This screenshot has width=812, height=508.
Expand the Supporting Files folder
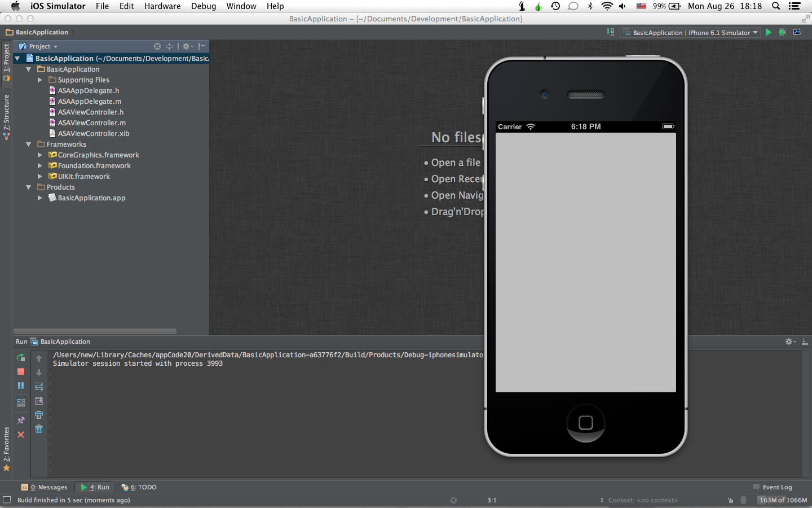[x=39, y=80]
